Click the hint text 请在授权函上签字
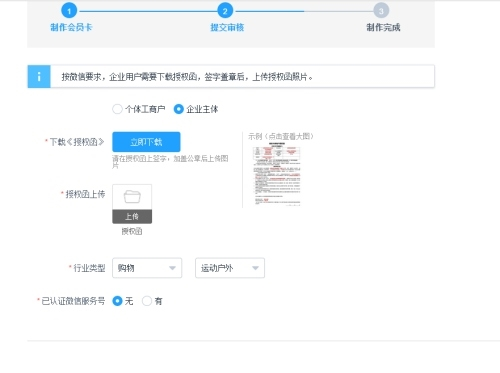 pos(170,162)
